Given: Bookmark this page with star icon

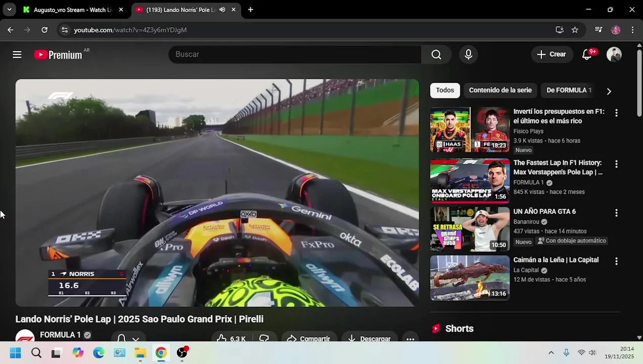Looking at the screenshot, I should 575,30.
